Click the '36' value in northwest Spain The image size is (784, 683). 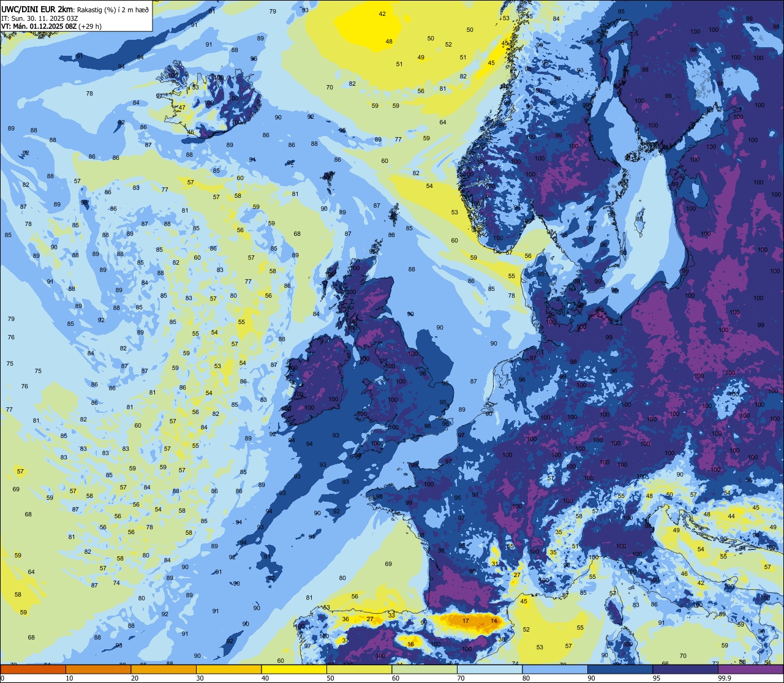coord(345,619)
